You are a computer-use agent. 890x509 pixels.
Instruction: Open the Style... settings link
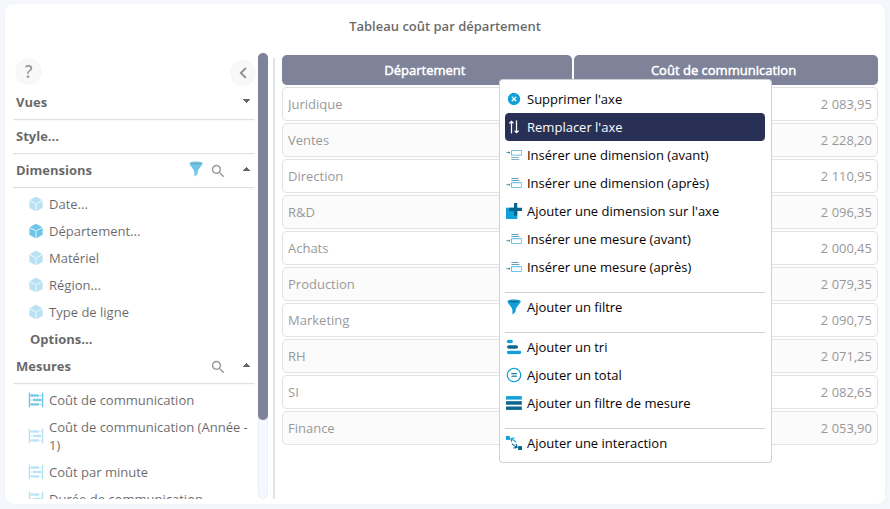[37, 136]
